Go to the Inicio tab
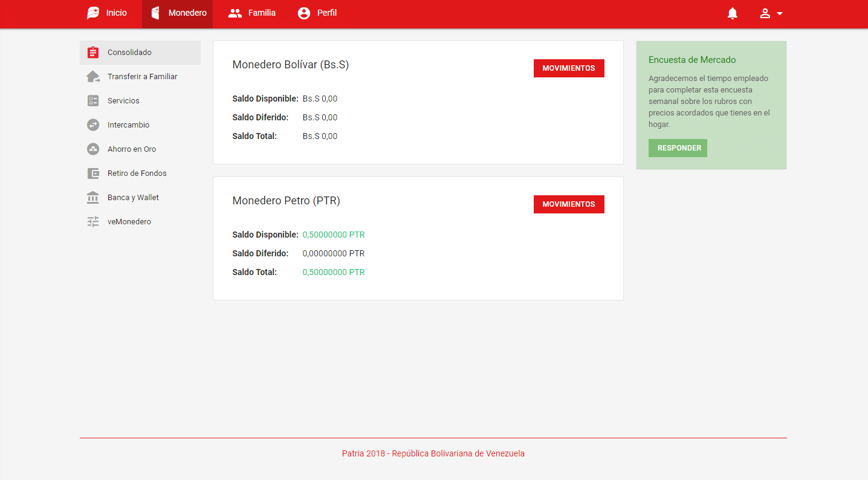 click(117, 13)
